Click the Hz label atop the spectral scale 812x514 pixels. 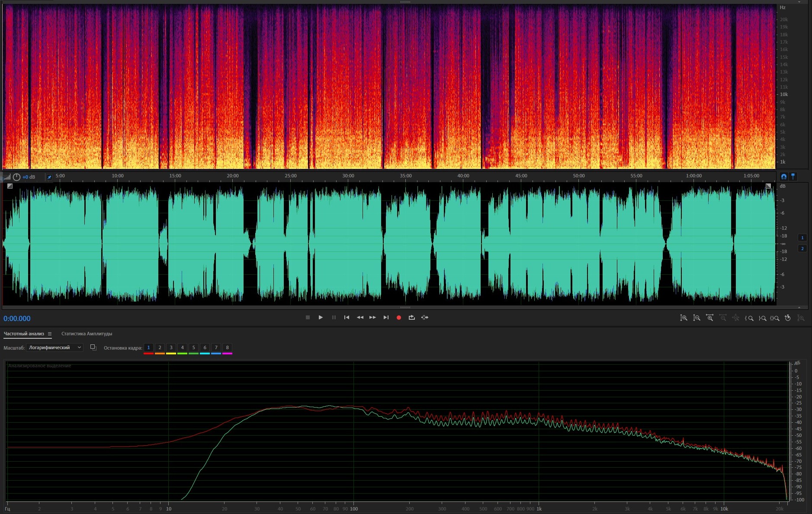783,7
